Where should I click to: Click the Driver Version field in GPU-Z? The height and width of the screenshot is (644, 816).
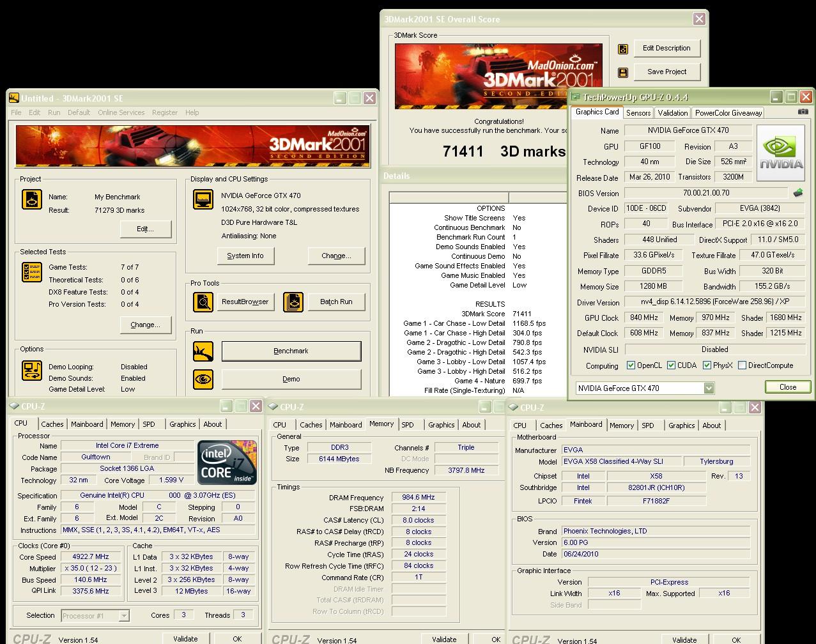[x=714, y=302]
